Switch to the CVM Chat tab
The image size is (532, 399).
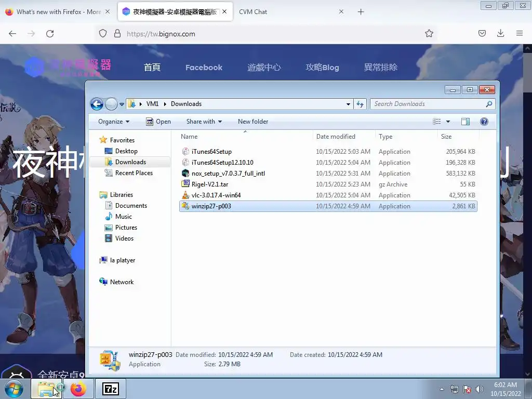pos(253,12)
